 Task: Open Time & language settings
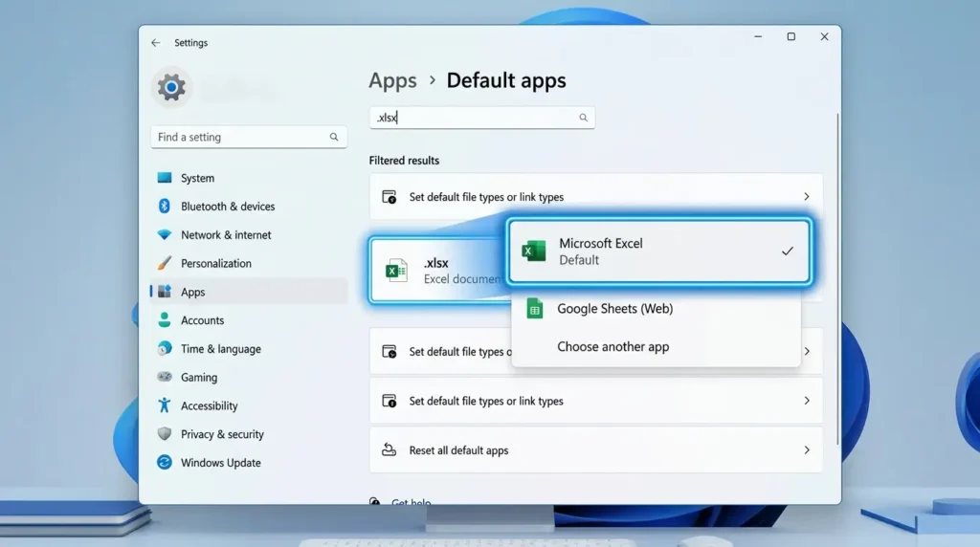click(249, 348)
